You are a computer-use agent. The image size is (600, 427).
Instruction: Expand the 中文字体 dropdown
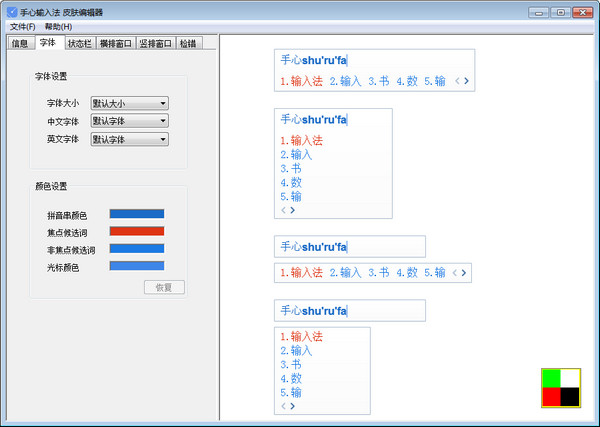coord(130,121)
